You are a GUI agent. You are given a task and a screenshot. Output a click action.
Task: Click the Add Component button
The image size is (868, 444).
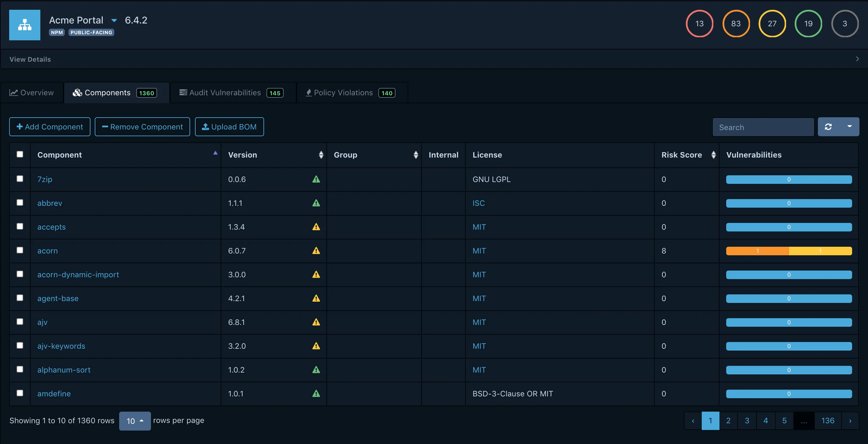[50, 126]
